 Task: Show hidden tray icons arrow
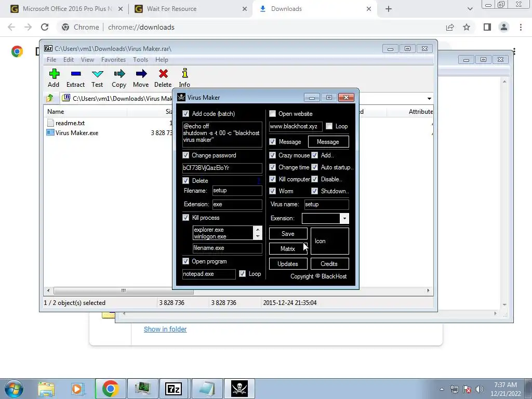tap(442, 389)
